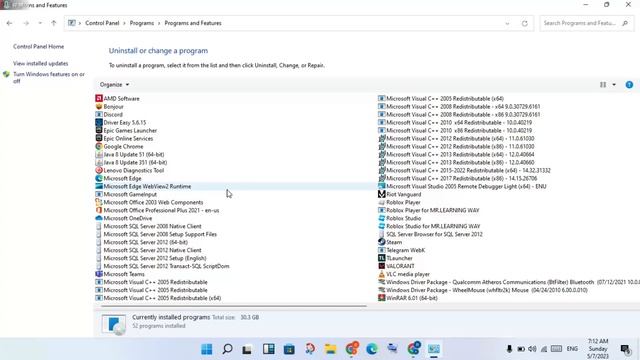This screenshot has width=640, height=360.
Task: Select Microsoft Office 2003 Web Components
Action: (x=153, y=202)
